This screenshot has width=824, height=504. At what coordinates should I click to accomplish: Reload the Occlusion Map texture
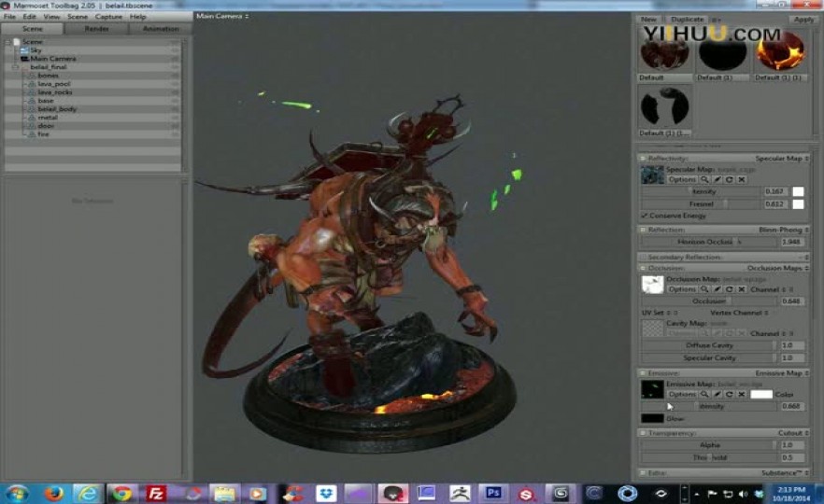(730, 289)
